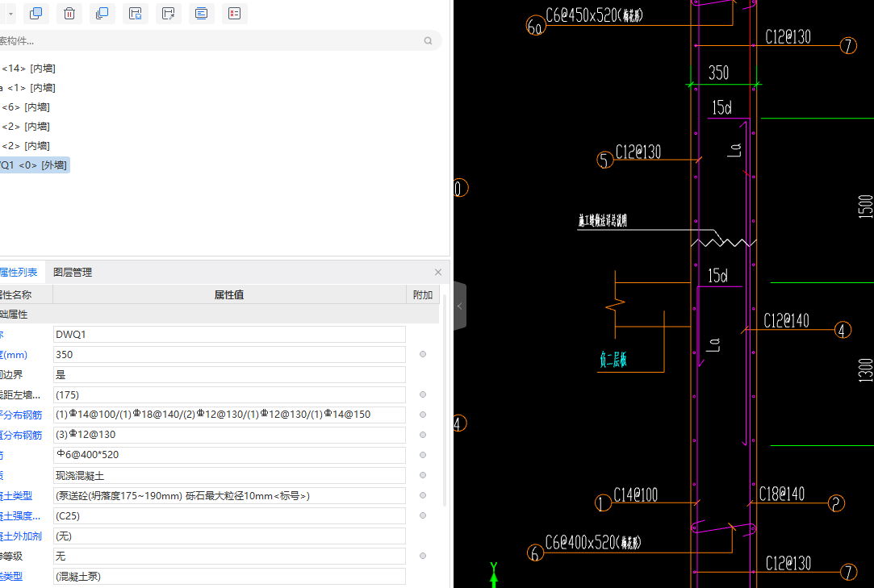Click the magnifier search icon in search box
Screen dimensions: 874x588
428,40
